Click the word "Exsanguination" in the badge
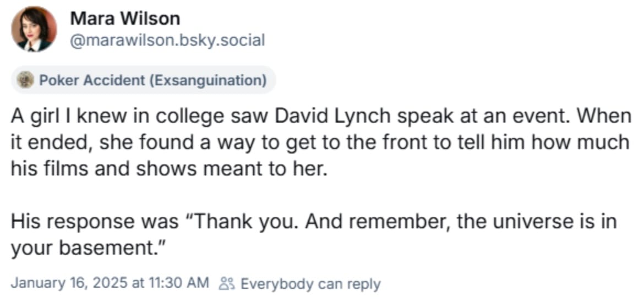 pos(205,80)
